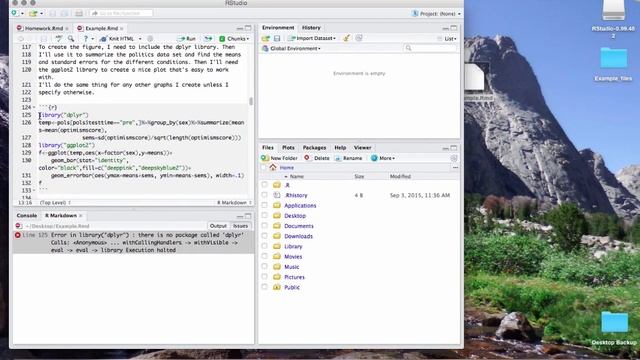Image resolution: width=640 pixels, height=360 pixels.
Task: Show the Issues view in R Markdown pane
Action: click(240, 226)
